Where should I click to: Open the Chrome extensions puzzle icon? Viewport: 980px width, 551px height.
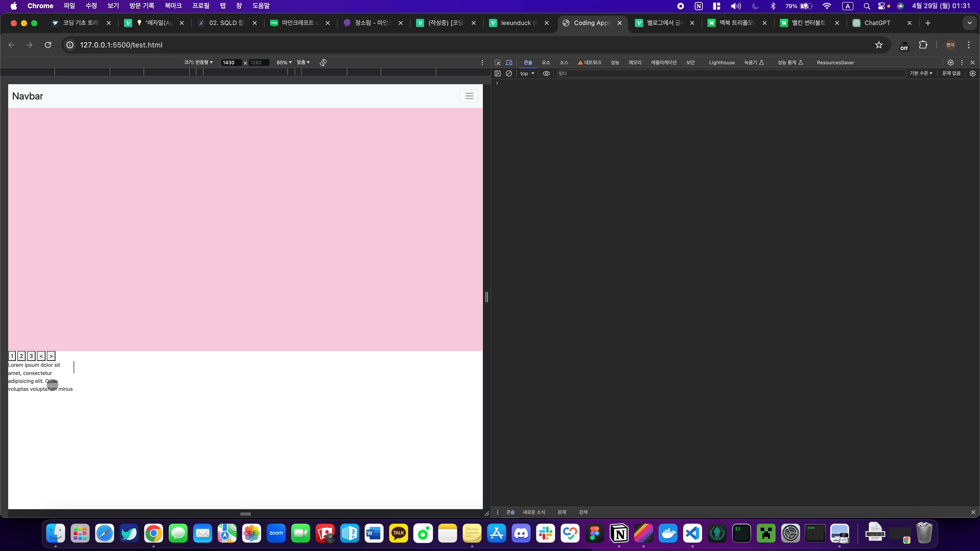tap(923, 45)
